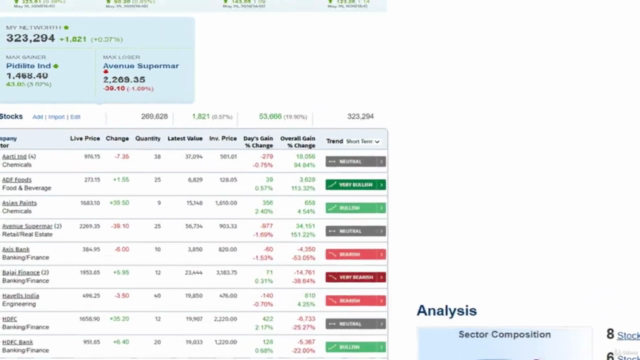640x360 pixels.
Task: Open the Asian Paints stock link
Action: [x=19, y=203]
